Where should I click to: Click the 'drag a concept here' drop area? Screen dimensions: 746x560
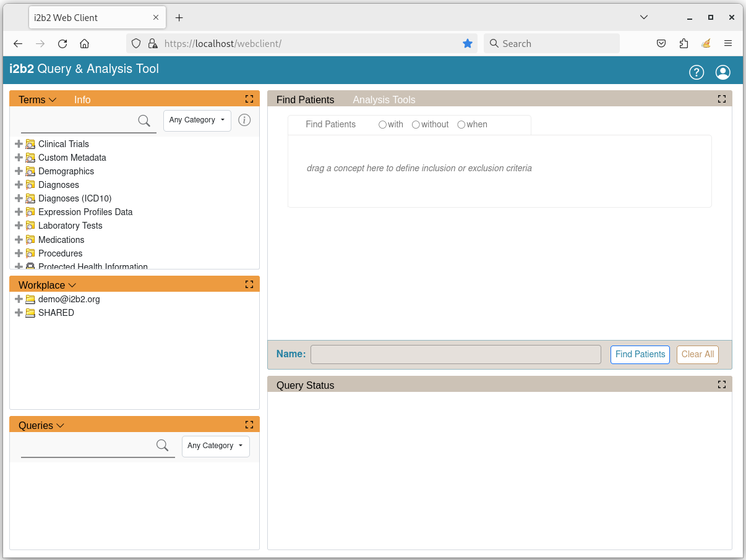point(500,171)
